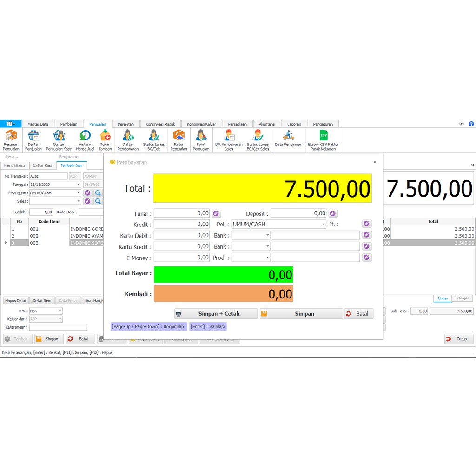Click the purple edit icon beside Tunai
This screenshot has height=476, width=476.
(216, 213)
